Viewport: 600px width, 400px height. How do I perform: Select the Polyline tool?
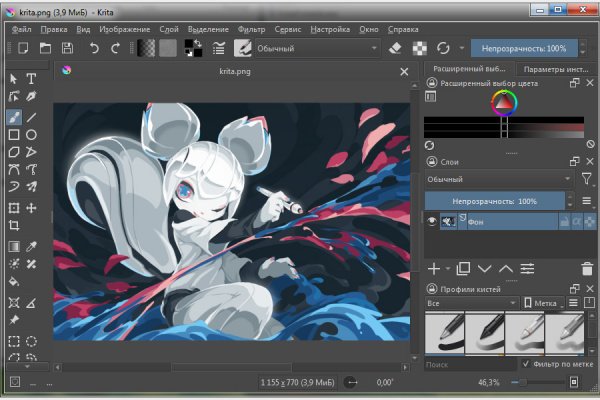[x=31, y=152]
